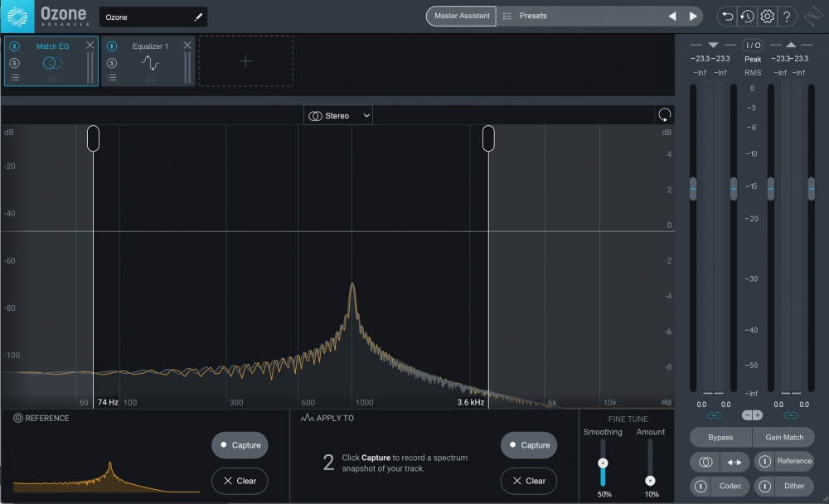The height and width of the screenshot is (504, 829).
Task: Add a new module in the empty slot
Action: [246, 61]
